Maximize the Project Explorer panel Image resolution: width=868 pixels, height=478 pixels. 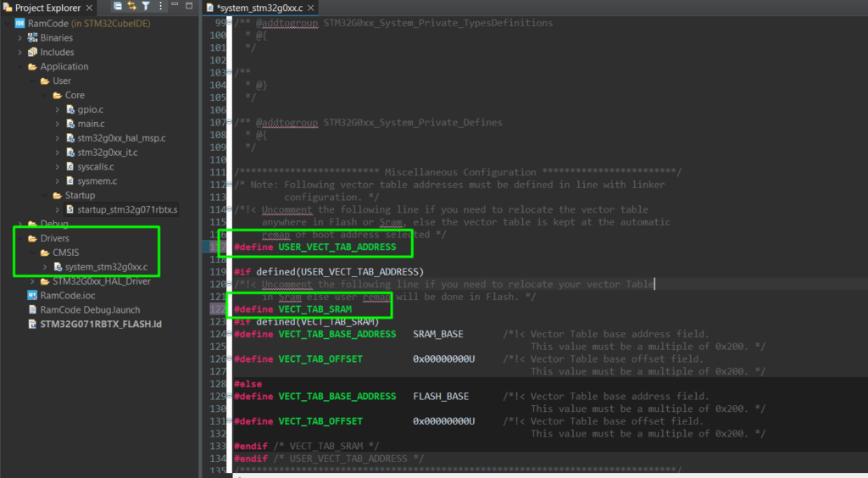tap(191, 7)
